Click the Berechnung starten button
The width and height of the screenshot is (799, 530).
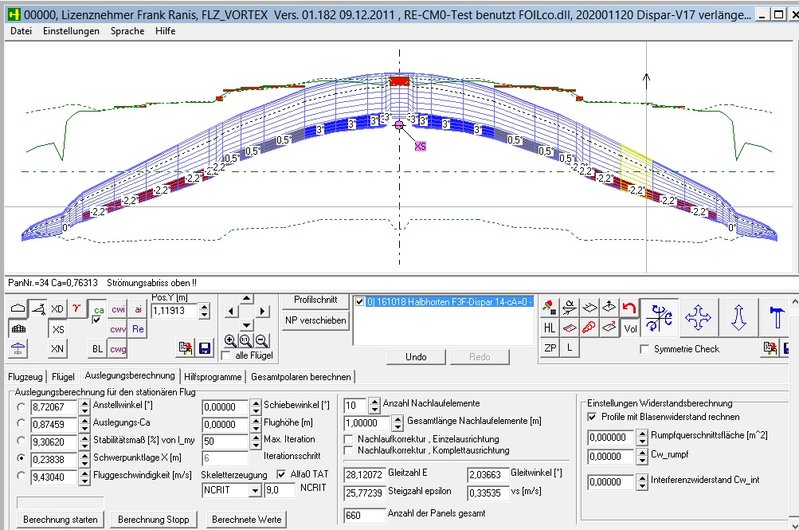click(x=60, y=520)
